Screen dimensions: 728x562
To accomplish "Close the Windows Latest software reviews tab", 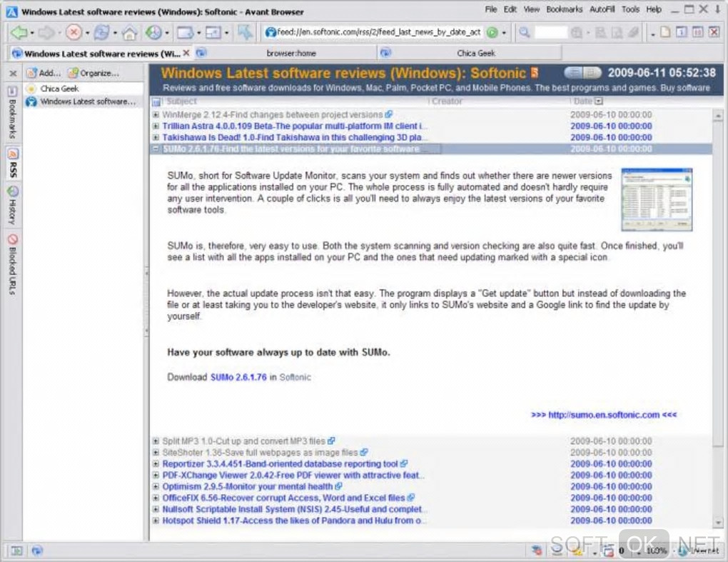I will [186, 53].
